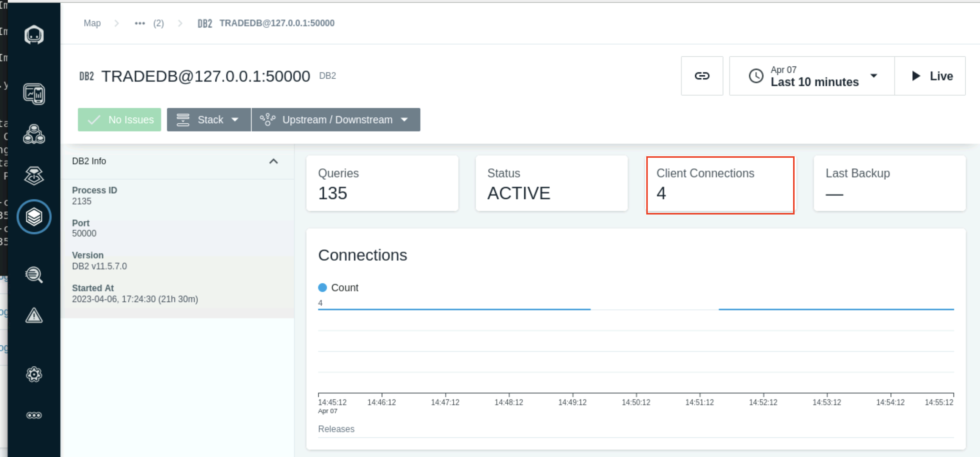Expand the DB2 Info section collapser
This screenshot has width=980, height=457.
[274, 161]
